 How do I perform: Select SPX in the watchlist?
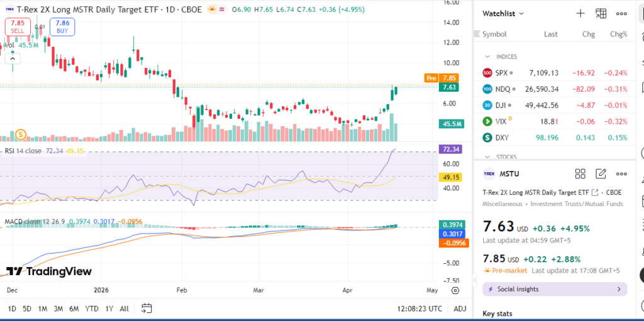click(x=501, y=72)
